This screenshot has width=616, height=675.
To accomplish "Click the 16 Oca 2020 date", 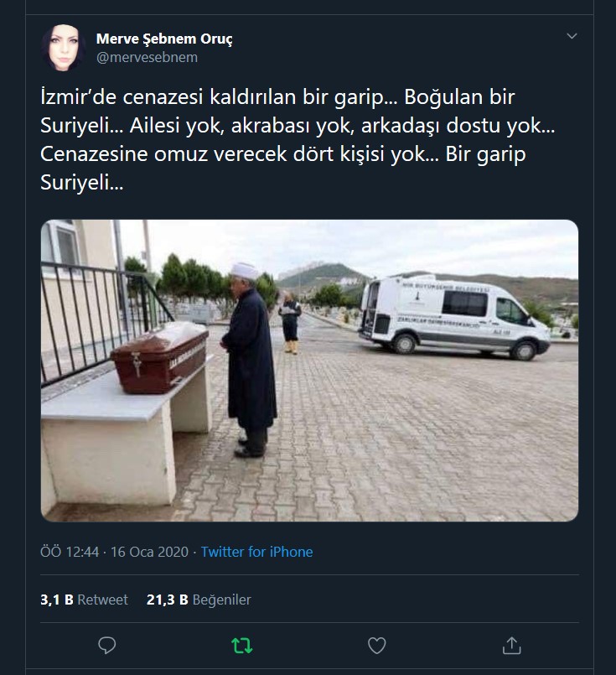I will click(x=150, y=552).
